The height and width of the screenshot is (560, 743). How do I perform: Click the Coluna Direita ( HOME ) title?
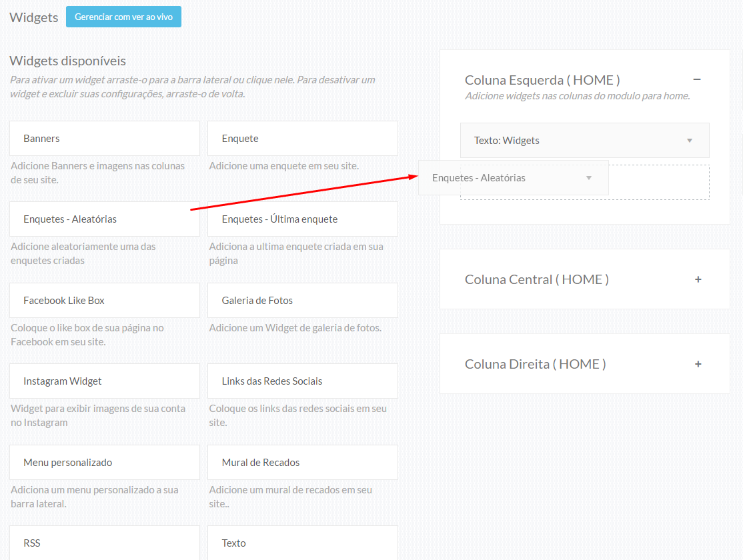click(x=535, y=364)
